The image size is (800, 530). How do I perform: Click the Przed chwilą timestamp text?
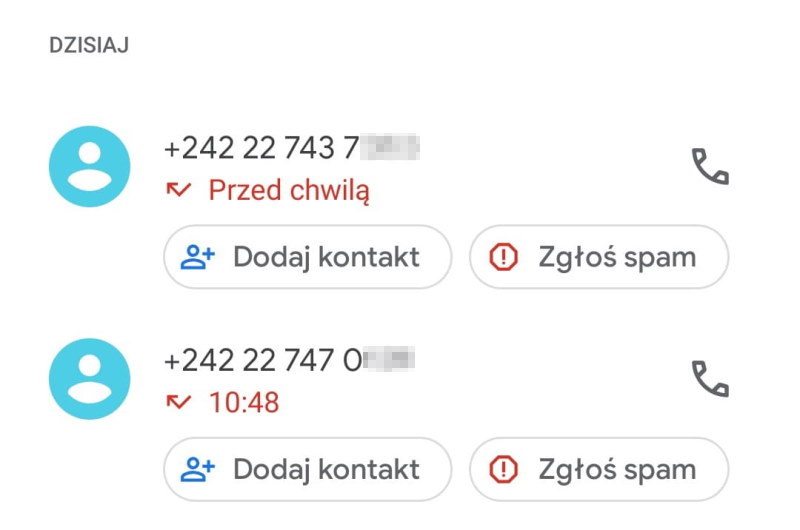pos(289,190)
